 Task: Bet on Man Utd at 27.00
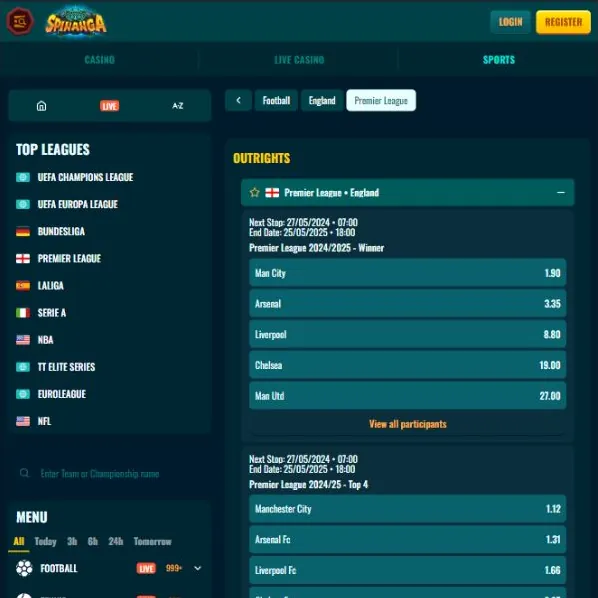click(407, 395)
